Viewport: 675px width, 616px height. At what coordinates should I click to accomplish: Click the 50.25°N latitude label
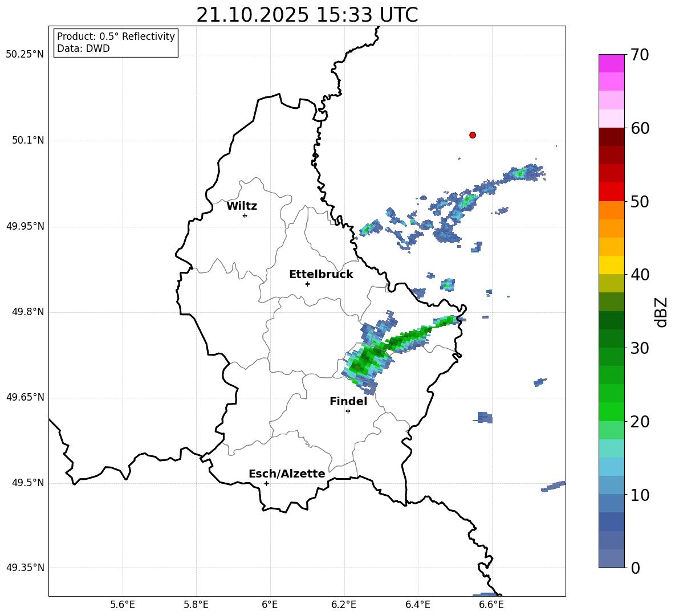pos(25,55)
